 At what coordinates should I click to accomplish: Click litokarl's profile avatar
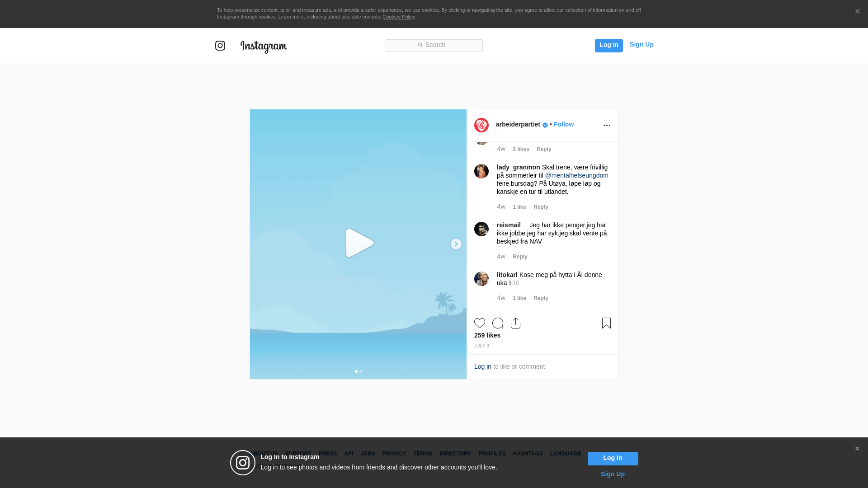click(x=481, y=279)
